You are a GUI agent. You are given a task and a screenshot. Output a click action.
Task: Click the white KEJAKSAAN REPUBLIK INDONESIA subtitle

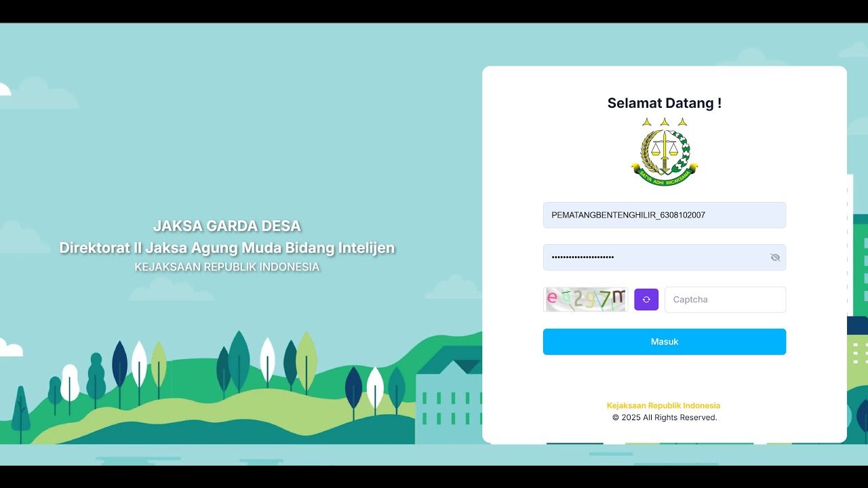pyautogui.click(x=226, y=267)
